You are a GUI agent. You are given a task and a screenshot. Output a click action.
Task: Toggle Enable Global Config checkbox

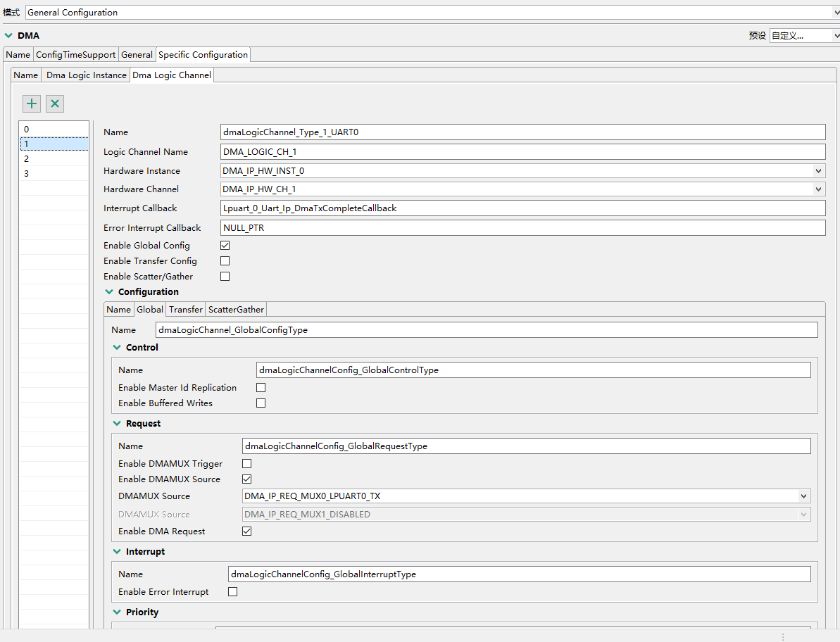[225, 246]
